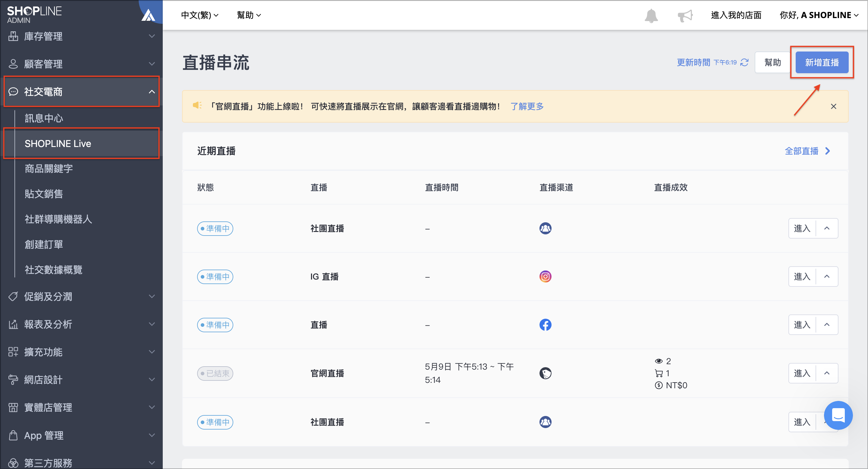Dismiss the 官網直播 announcement banner
Screen dimensions: 868x469
[x=834, y=106]
